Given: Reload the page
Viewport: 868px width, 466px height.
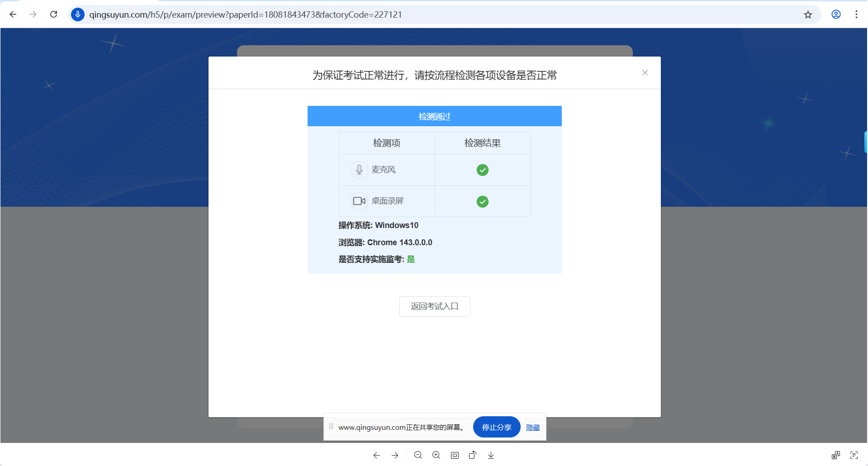Looking at the screenshot, I should point(53,14).
